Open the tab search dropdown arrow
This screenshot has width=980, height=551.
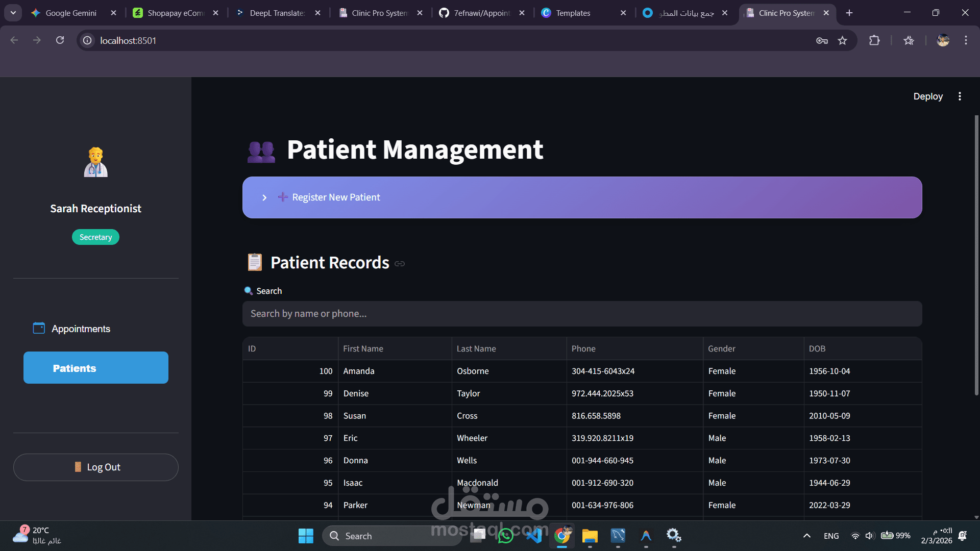(13, 13)
